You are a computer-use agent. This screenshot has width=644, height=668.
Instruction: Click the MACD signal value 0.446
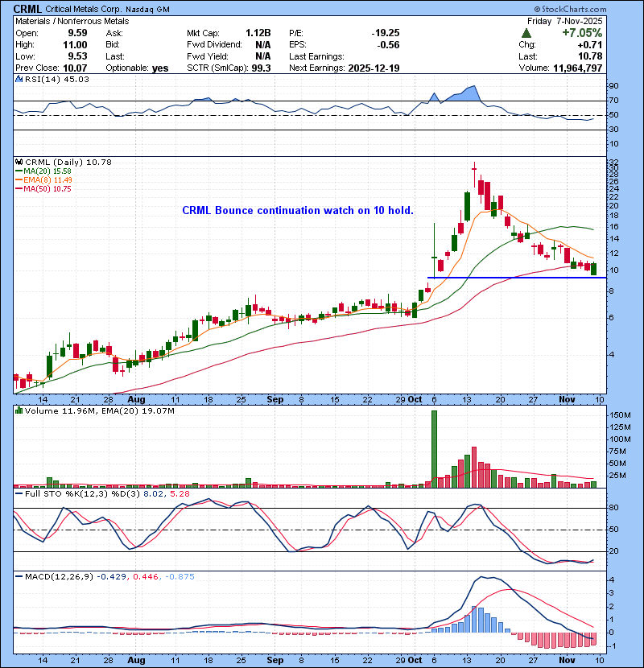(146, 577)
